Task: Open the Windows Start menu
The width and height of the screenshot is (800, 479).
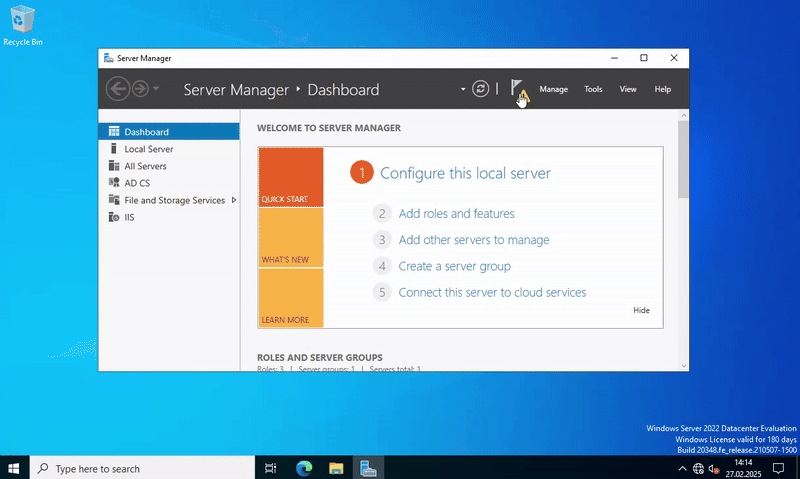Action: pyautogui.click(x=14, y=468)
